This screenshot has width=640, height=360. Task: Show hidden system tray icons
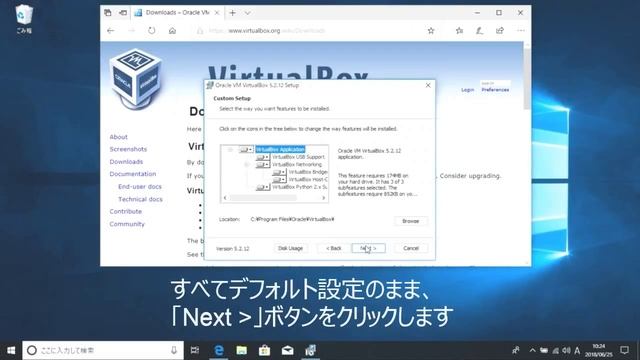(532, 350)
